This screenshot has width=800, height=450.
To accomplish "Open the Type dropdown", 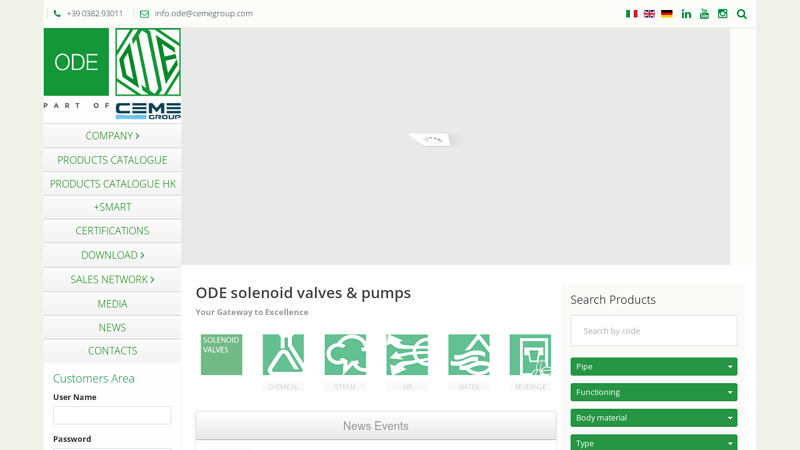I will coord(654,442).
